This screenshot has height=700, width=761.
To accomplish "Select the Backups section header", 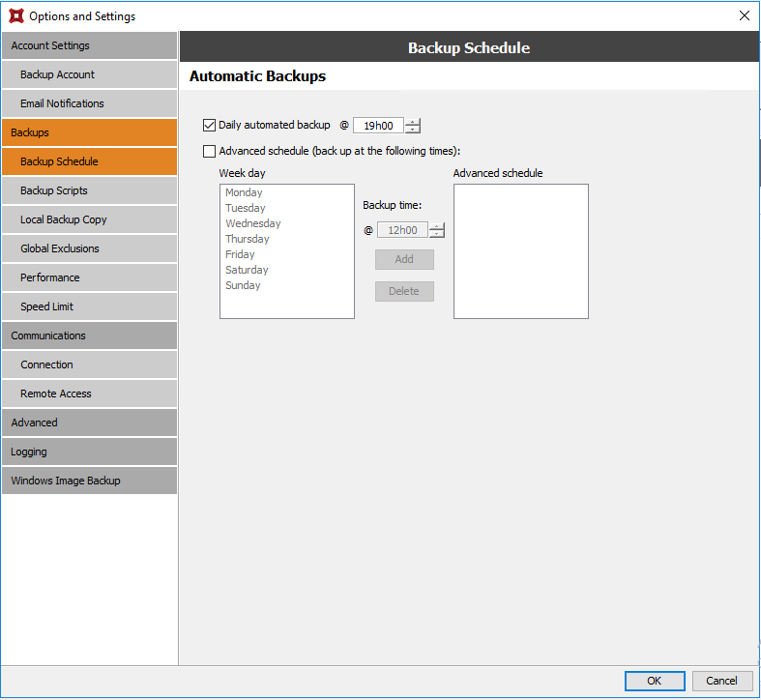I will tap(89, 132).
